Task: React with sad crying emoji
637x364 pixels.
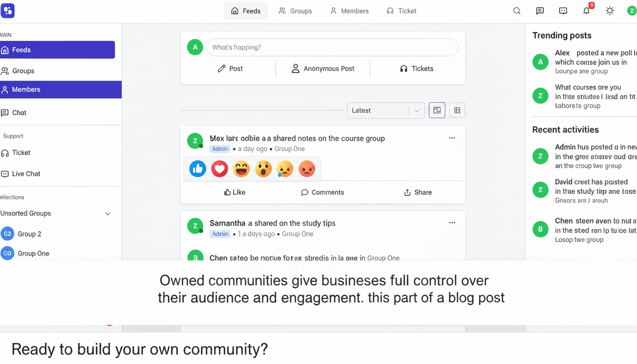Action: [285, 169]
